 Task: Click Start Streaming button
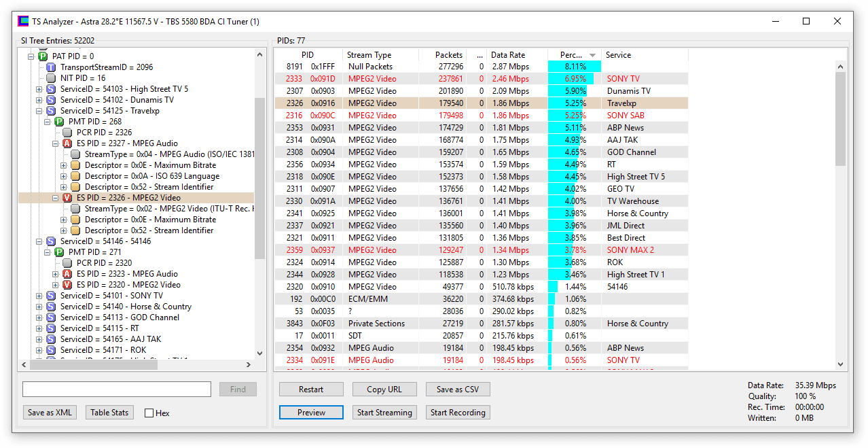click(x=384, y=413)
